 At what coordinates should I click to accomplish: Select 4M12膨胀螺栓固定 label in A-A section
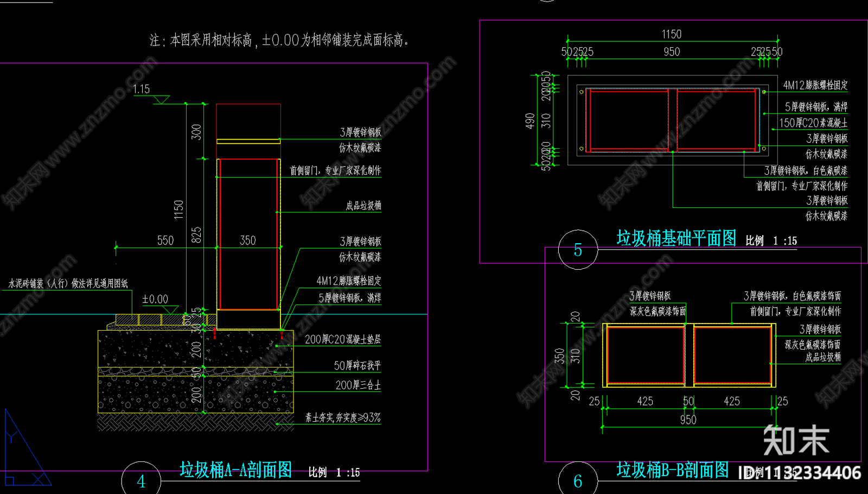(349, 281)
